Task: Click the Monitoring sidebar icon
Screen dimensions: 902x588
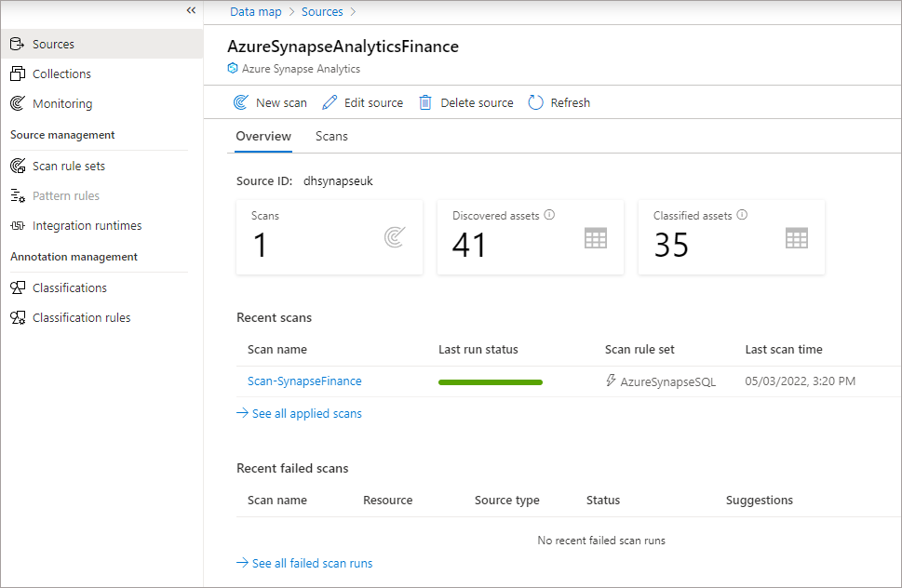Action: coord(18,103)
